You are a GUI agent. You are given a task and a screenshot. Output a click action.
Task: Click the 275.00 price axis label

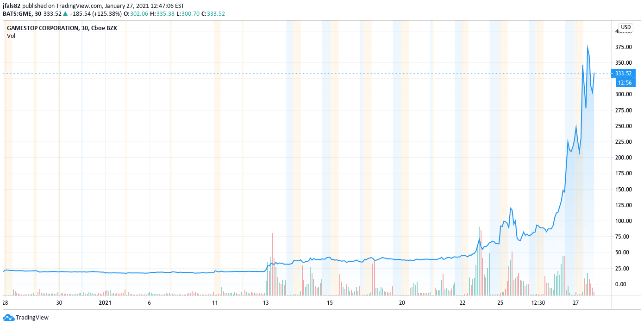pyautogui.click(x=623, y=111)
